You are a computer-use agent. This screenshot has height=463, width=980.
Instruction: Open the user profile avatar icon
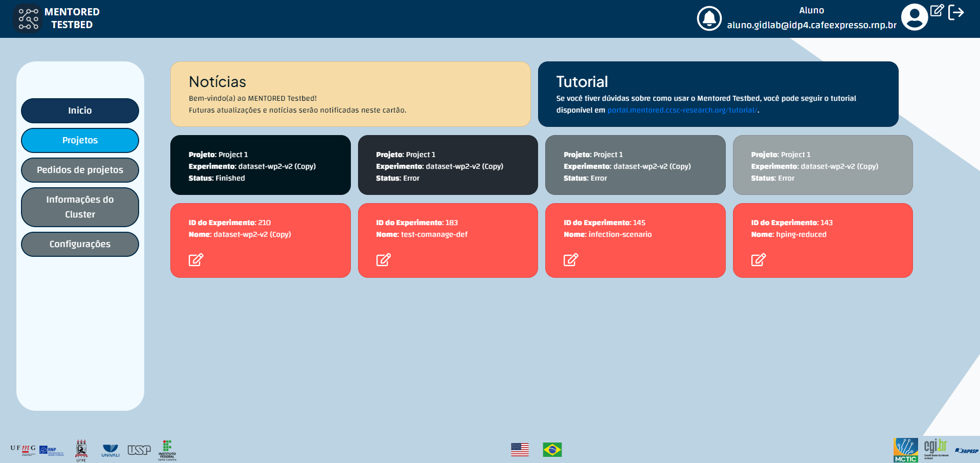[x=914, y=17]
